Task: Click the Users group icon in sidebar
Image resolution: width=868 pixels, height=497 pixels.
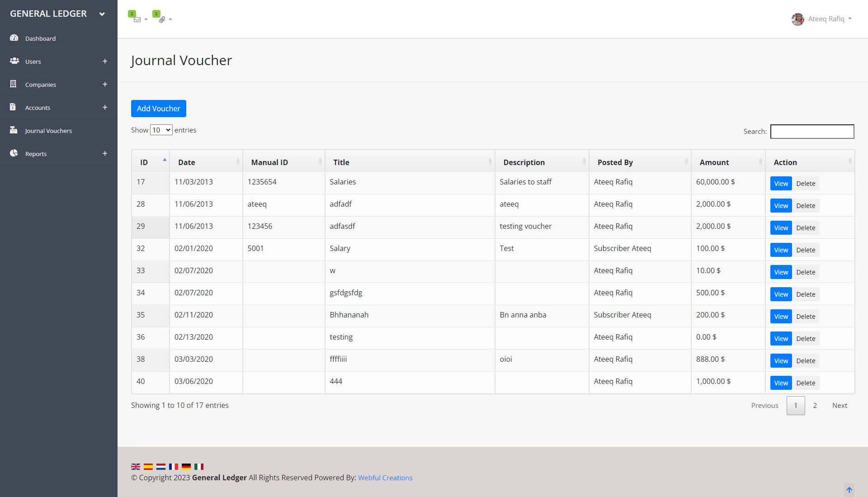Action: [x=14, y=61]
